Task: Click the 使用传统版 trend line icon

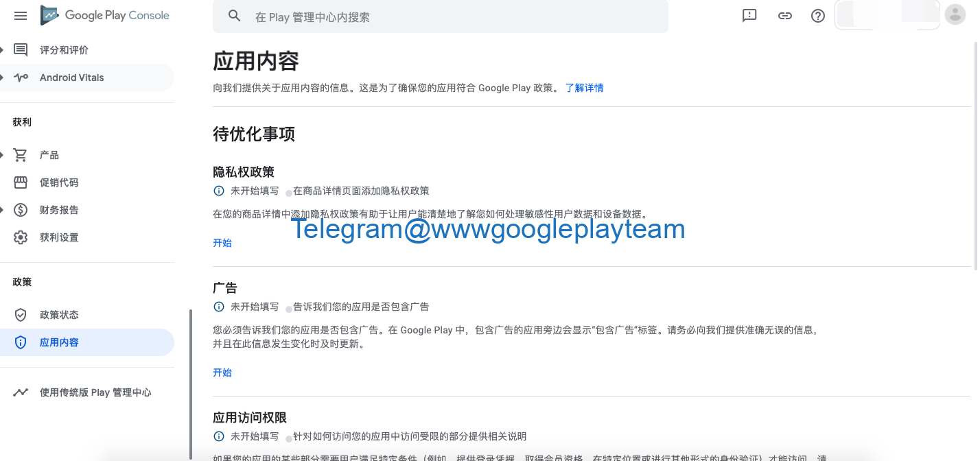Action: pyautogui.click(x=21, y=392)
